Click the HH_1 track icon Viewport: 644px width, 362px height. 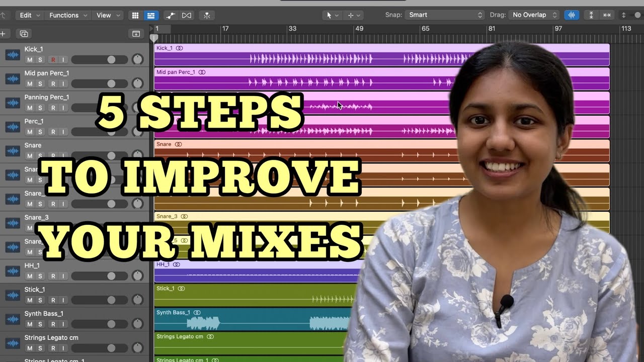tap(13, 271)
